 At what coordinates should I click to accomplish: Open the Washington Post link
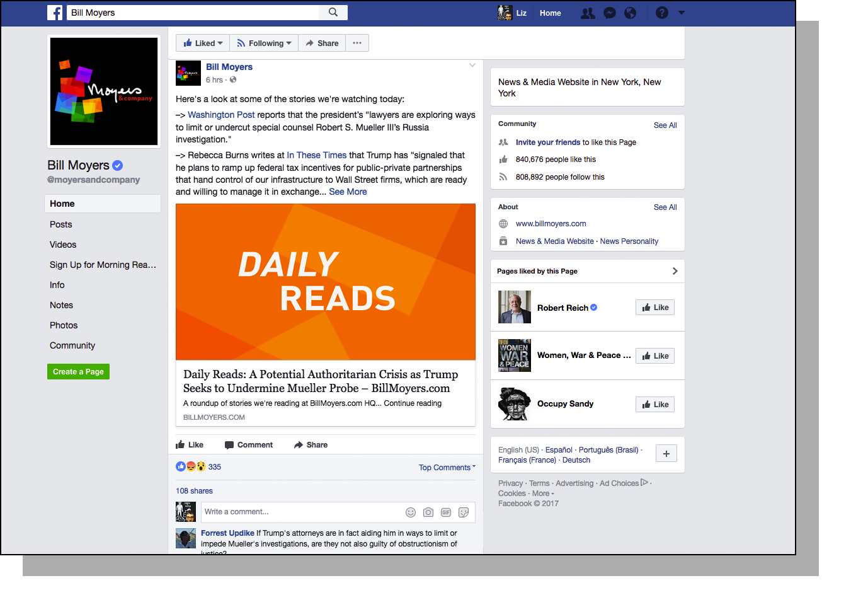pos(221,115)
